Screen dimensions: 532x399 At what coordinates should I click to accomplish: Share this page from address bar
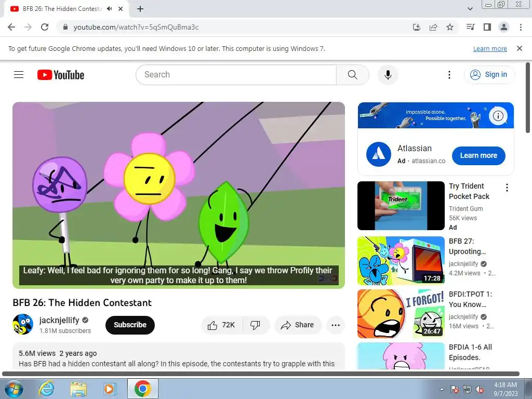(433, 27)
